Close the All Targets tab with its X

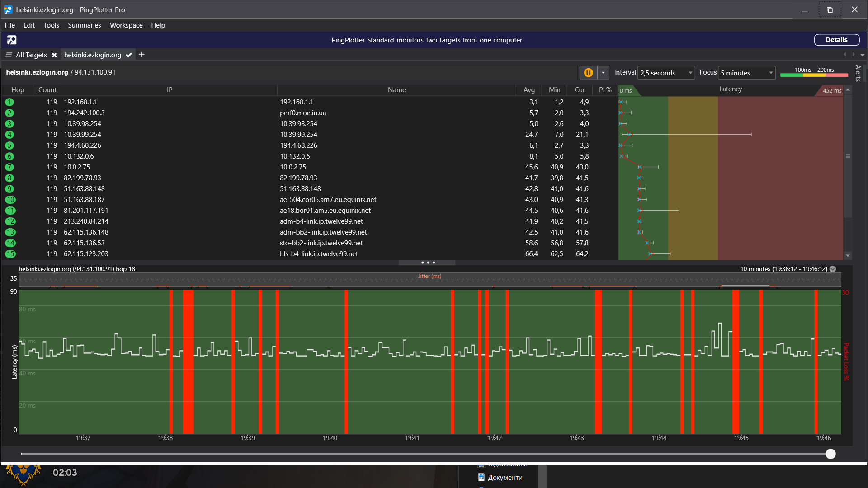(x=54, y=55)
